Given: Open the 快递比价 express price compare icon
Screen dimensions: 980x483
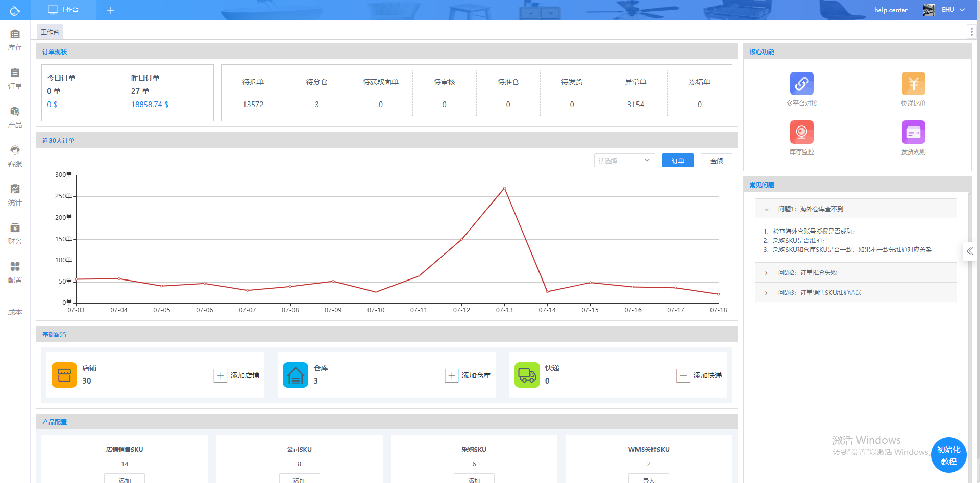Looking at the screenshot, I should coord(913,84).
